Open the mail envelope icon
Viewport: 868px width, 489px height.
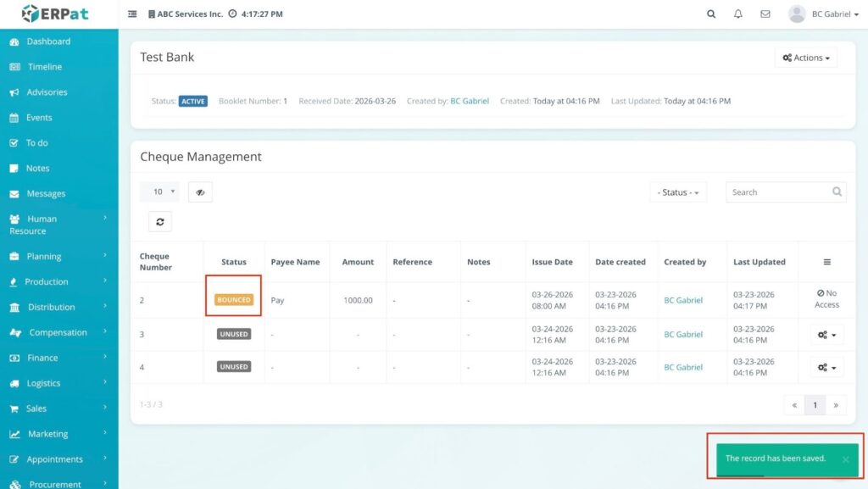point(765,14)
